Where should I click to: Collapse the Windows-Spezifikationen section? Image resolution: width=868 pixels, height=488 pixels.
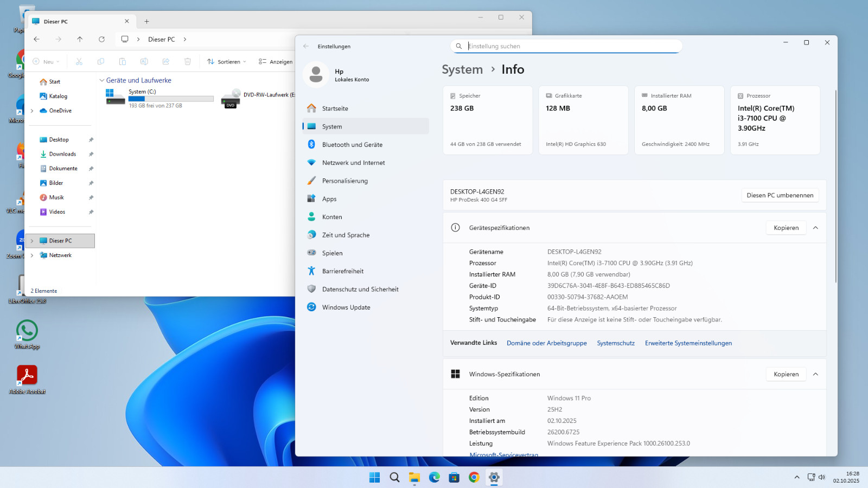815,374
